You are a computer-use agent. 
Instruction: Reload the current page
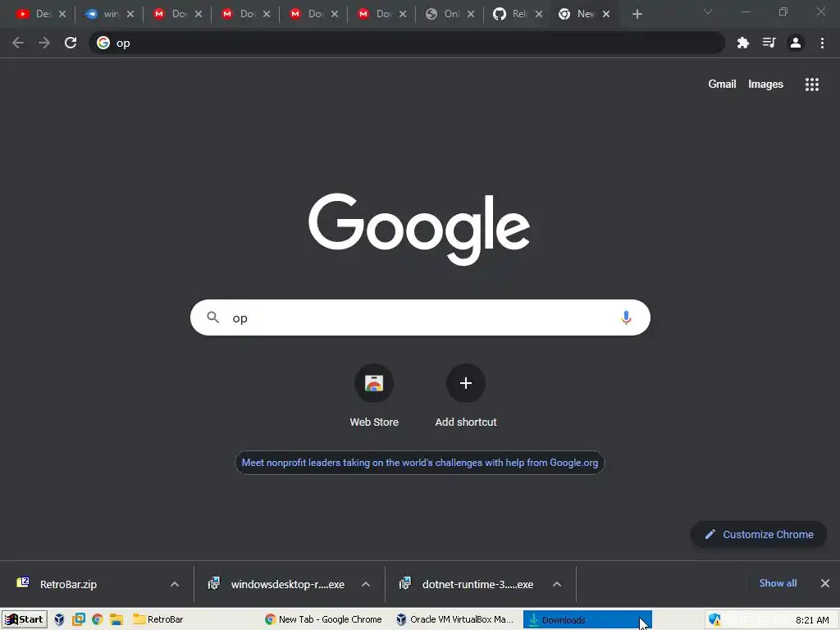tap(71, 43)
